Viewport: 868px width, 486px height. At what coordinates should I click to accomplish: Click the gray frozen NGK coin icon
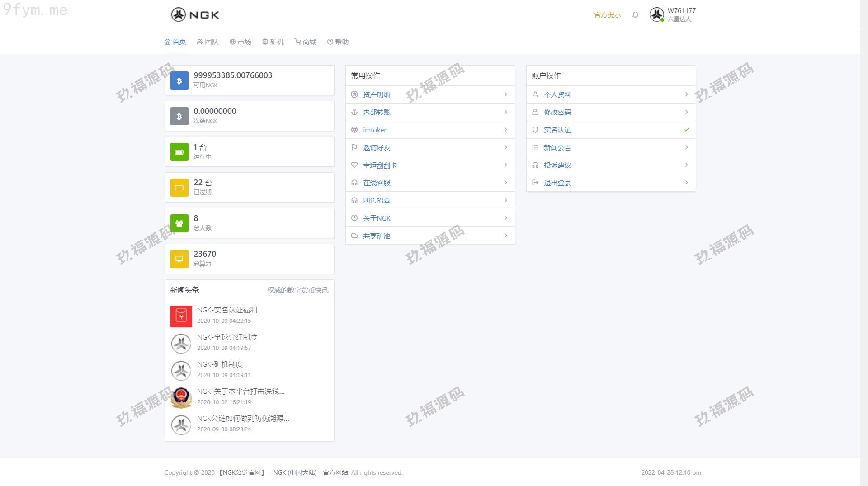click(179, 116)
